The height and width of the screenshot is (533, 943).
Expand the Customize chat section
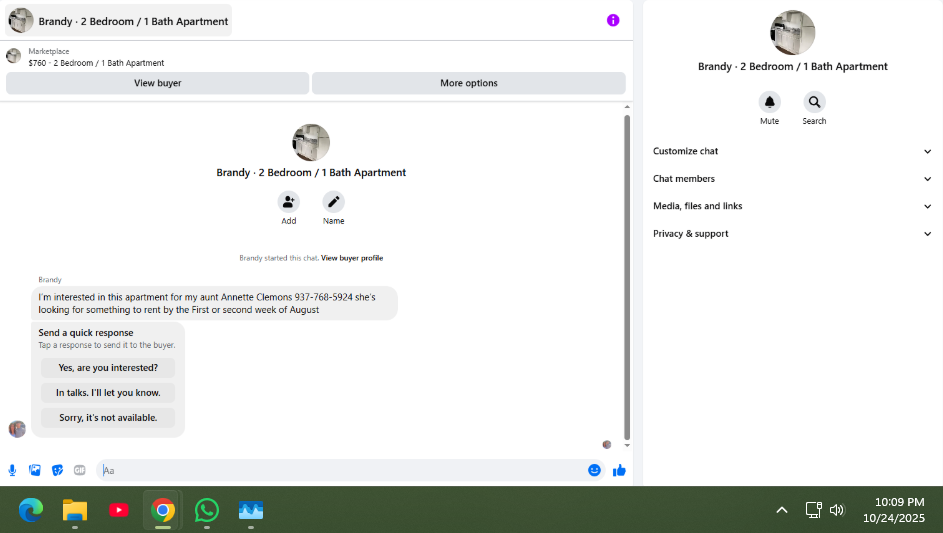792,151
